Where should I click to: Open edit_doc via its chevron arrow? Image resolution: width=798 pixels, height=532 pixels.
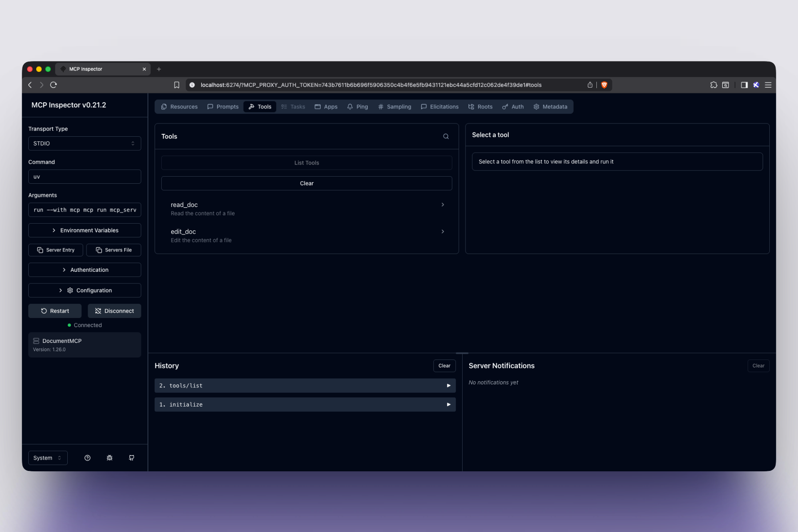443,232
